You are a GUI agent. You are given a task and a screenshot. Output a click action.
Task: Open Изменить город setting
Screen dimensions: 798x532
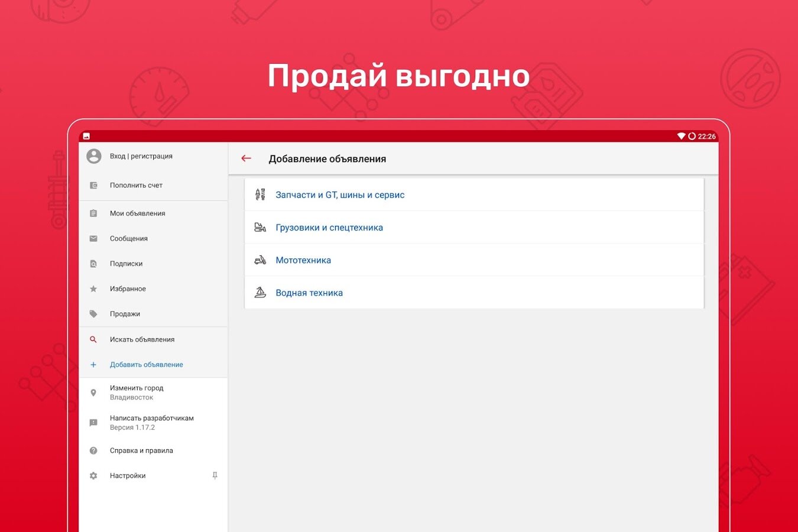[153, 392]
